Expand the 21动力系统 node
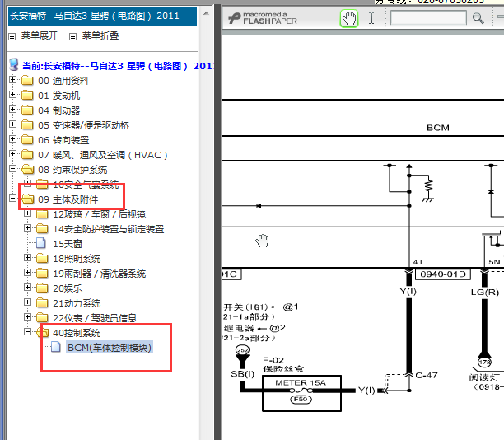This screenshot has height=440, width=504. click(28, 302)
